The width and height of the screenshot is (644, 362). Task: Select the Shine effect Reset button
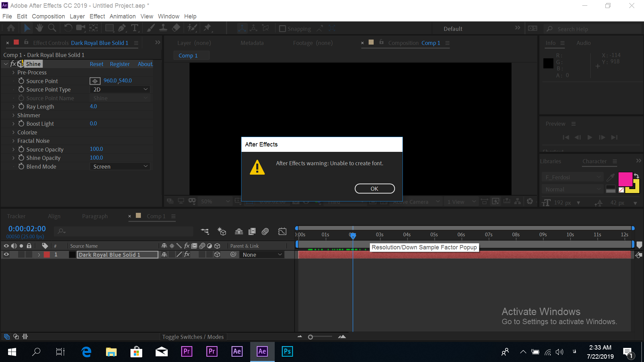96,64
